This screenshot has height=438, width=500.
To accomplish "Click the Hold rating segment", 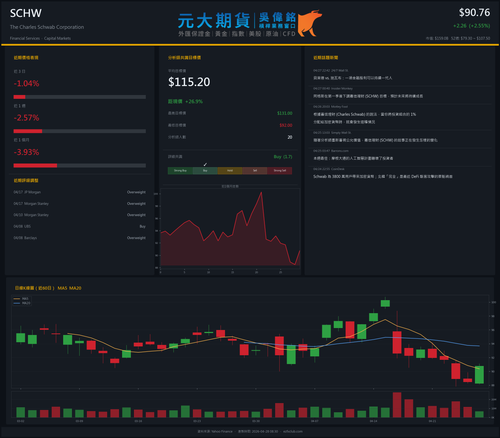I will (230, 171).
